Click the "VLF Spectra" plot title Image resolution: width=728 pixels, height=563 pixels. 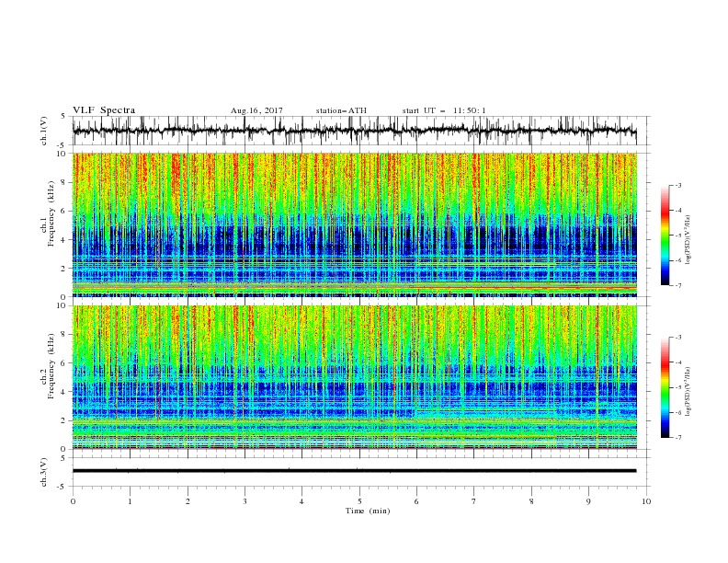coord(104,110)
